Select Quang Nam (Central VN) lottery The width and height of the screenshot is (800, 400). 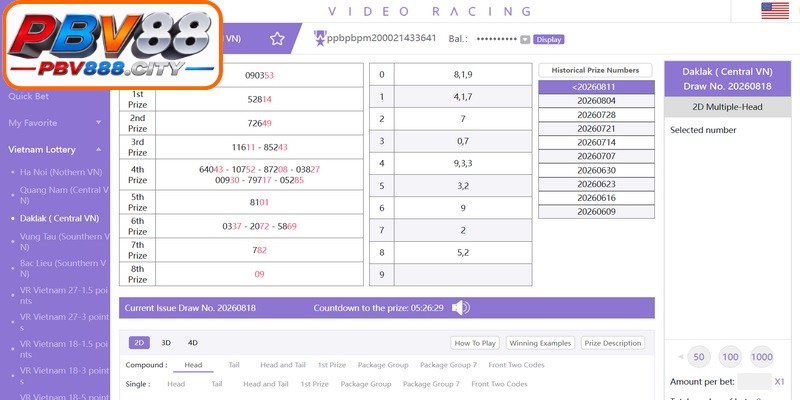point(64,195)
